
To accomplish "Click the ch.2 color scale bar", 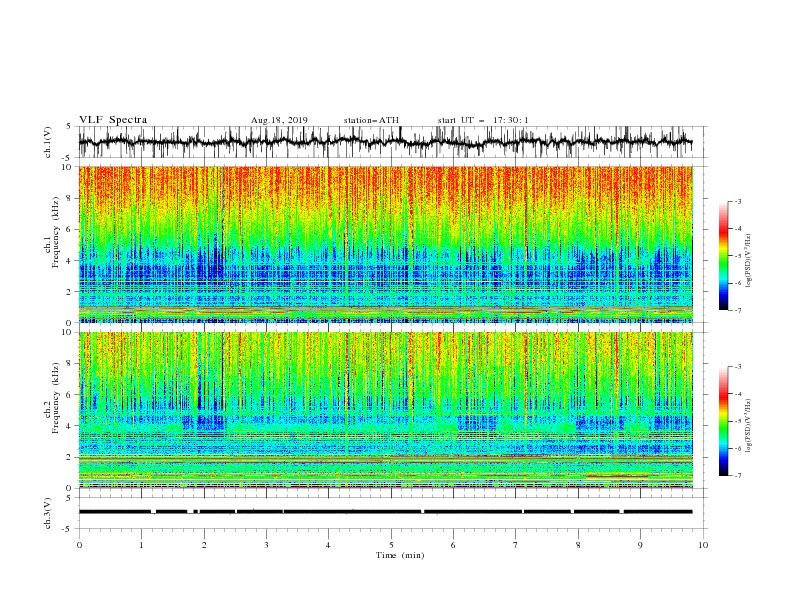I will point(723,421).
